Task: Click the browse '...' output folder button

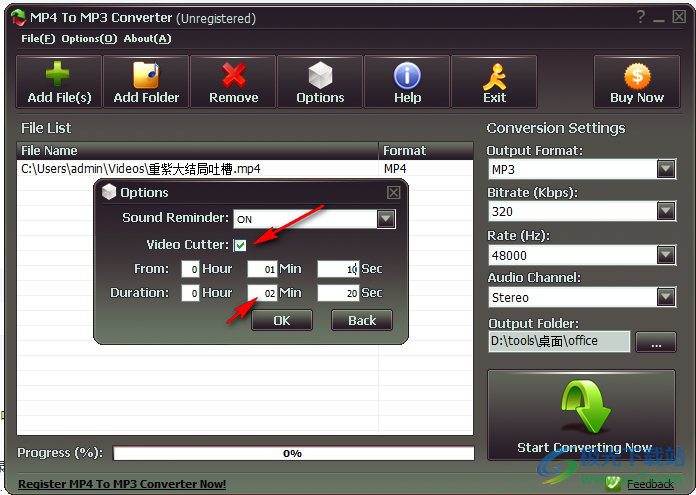Action: [656, 342]
